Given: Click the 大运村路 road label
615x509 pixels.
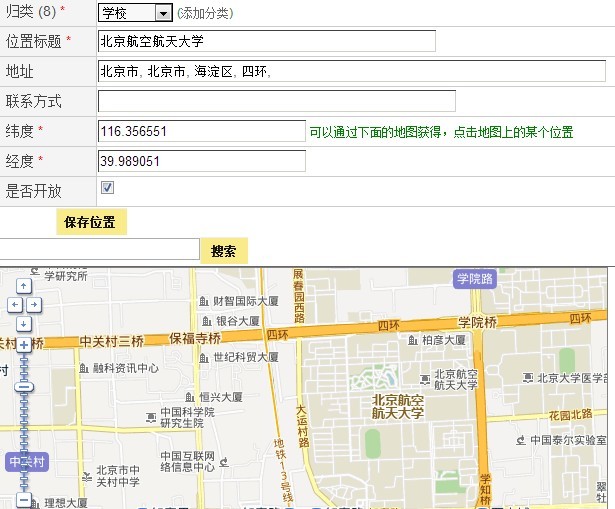Looking at the screenshot, I should click(302, 426).
